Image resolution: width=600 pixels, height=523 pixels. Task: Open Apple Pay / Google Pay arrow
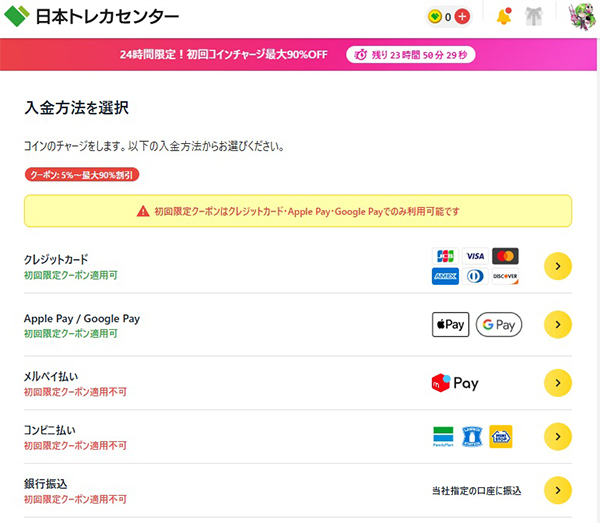pos(558,324)
